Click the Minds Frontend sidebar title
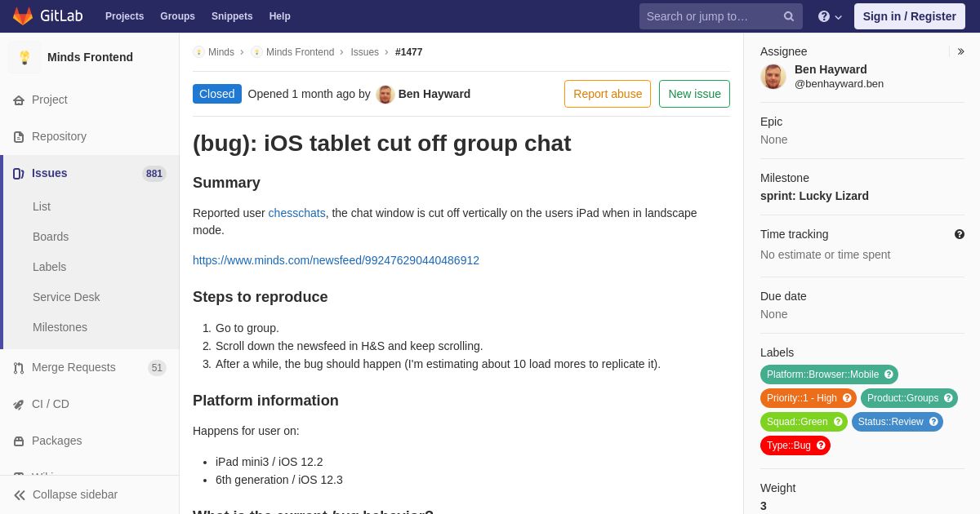This screenshot has width=980, height=514. pyautogui.click(x=90, y=57)
